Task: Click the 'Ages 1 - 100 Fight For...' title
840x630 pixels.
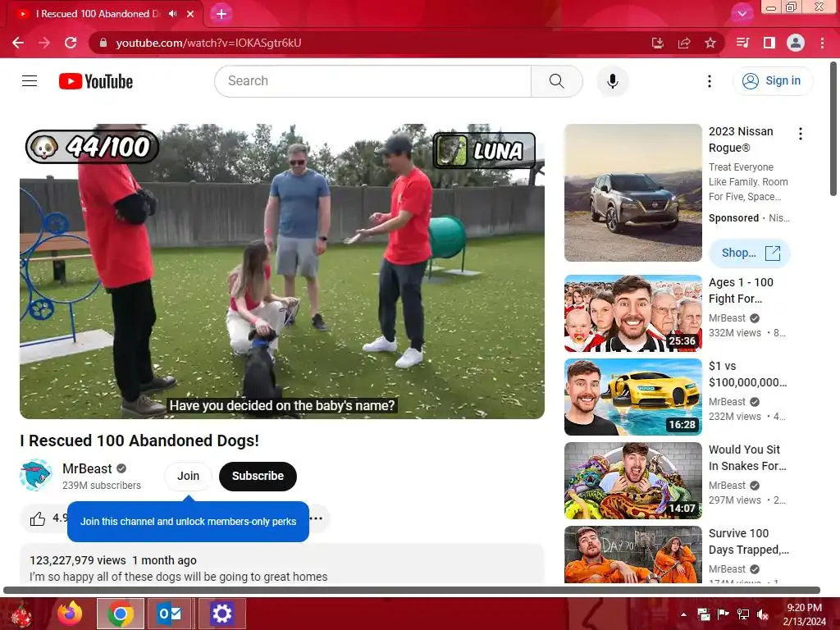Action: 741,290
